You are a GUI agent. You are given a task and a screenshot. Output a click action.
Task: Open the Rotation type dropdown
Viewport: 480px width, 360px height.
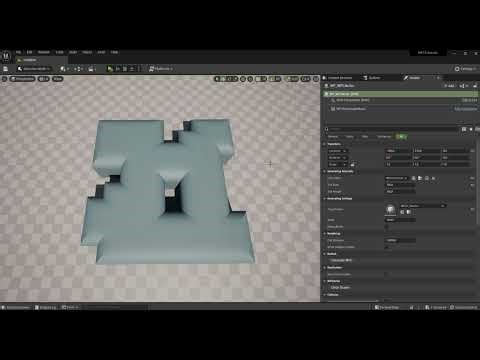click(x=337, y=157)
